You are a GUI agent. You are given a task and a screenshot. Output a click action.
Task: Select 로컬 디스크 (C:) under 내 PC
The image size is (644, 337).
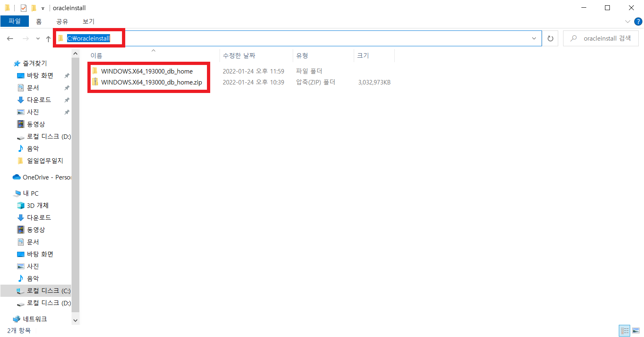click(48, 291)
